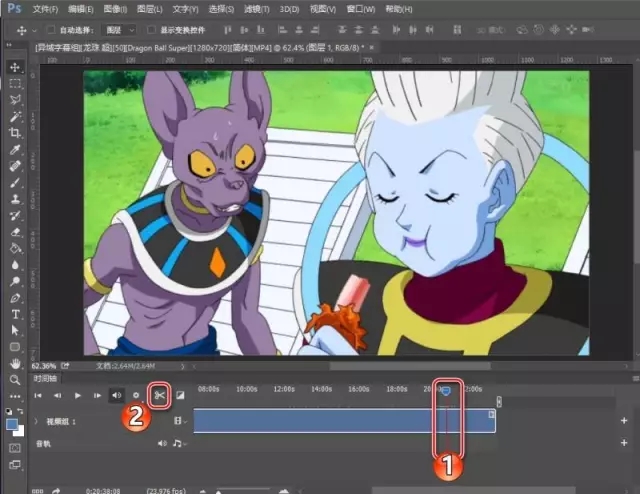Image resolution: width=640 pixels, height=494 pixels.
Task: Select the Blur droplet tool
Action: point(15,265)
